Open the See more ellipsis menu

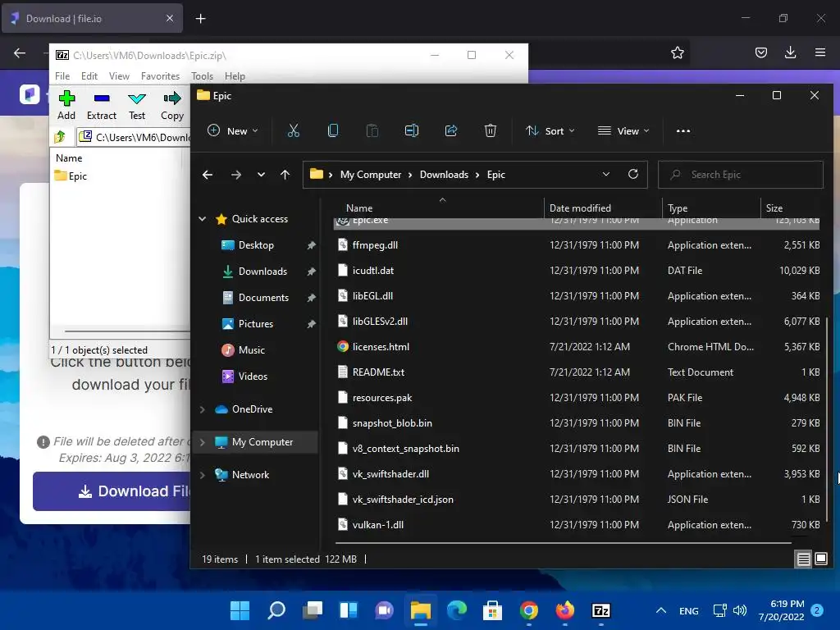coord(683,130)
